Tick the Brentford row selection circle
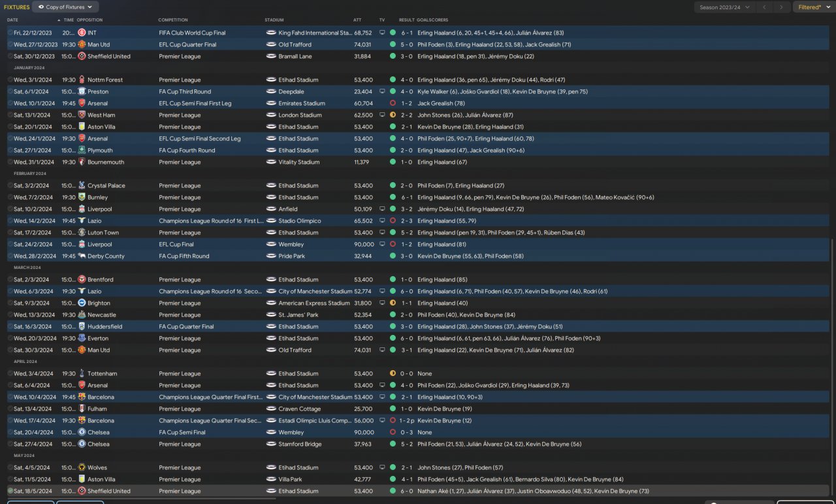 pos(10,279)
